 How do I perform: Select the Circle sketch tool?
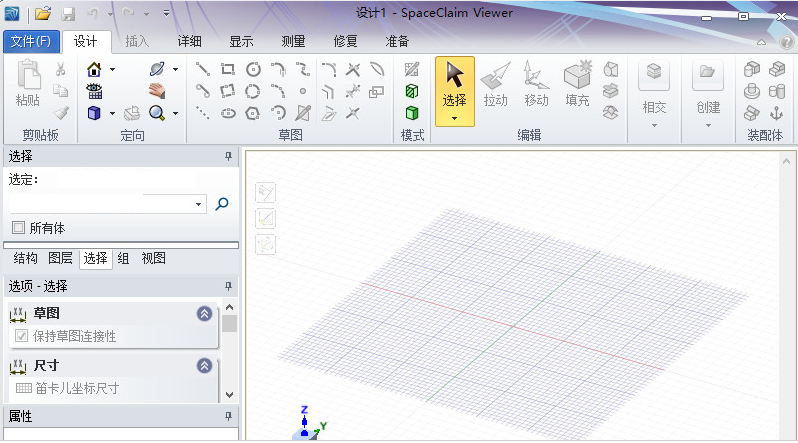coord(253,69)
